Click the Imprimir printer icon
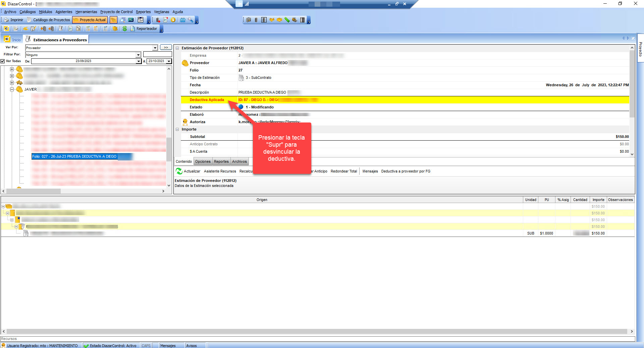 (x=7, y=20)
